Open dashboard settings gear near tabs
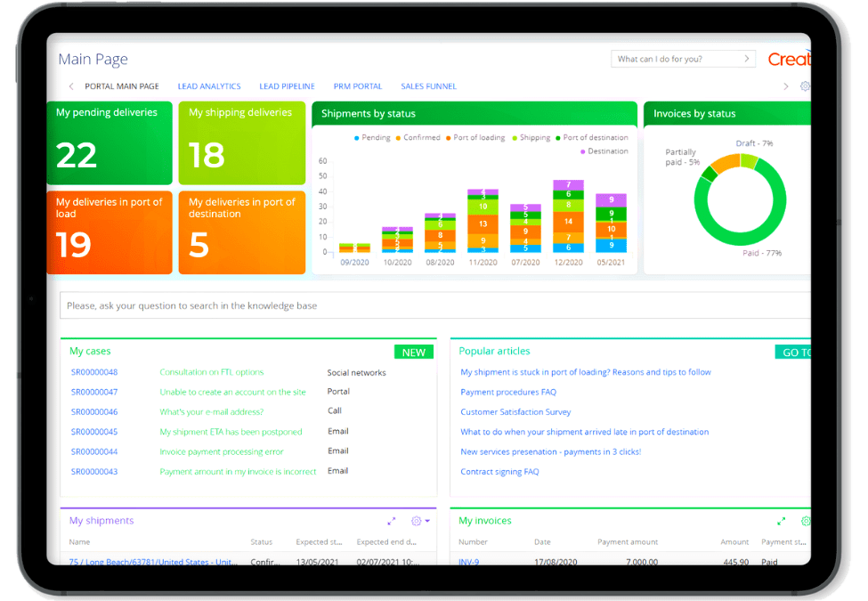The height and width of the screenshot is (601, 868). coord(805,86)
